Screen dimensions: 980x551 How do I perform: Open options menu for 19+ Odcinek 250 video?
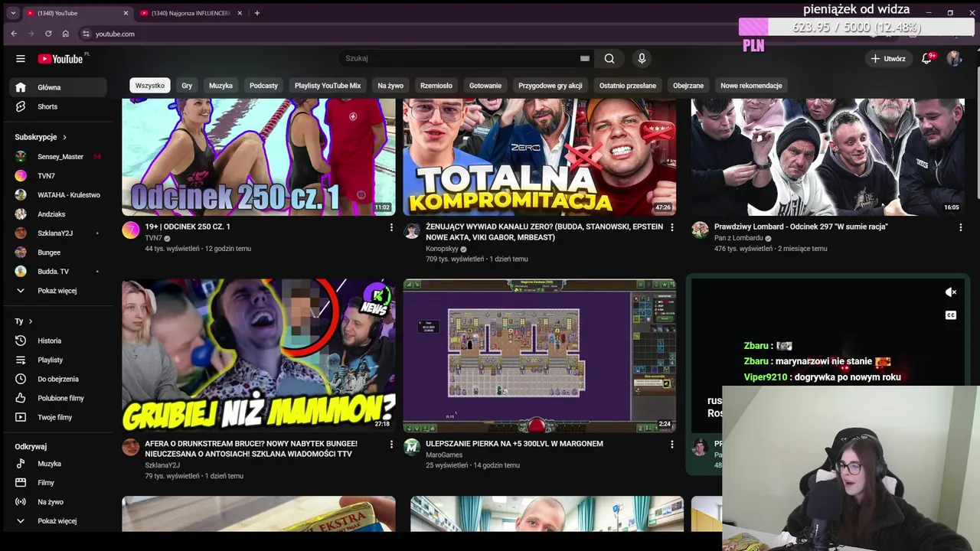pyautogui.click(x=391, y=227)
